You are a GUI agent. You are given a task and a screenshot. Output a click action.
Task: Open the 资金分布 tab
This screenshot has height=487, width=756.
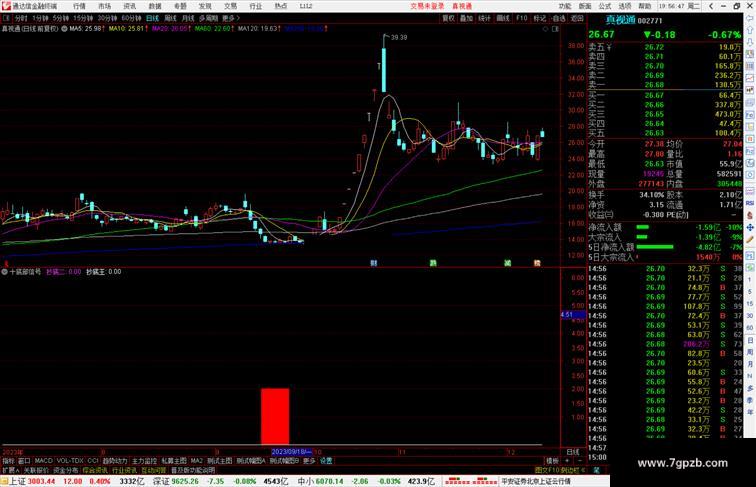(x=66, y=470)
